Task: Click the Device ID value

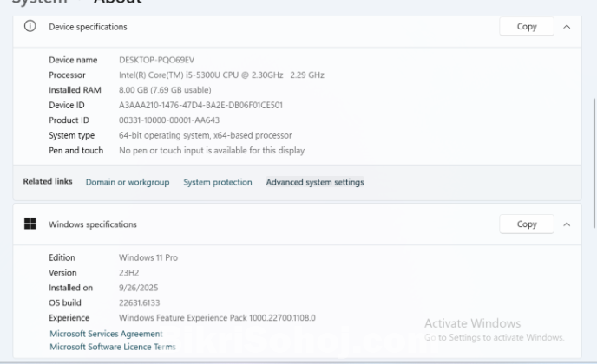Action: (x=200, y=105)
